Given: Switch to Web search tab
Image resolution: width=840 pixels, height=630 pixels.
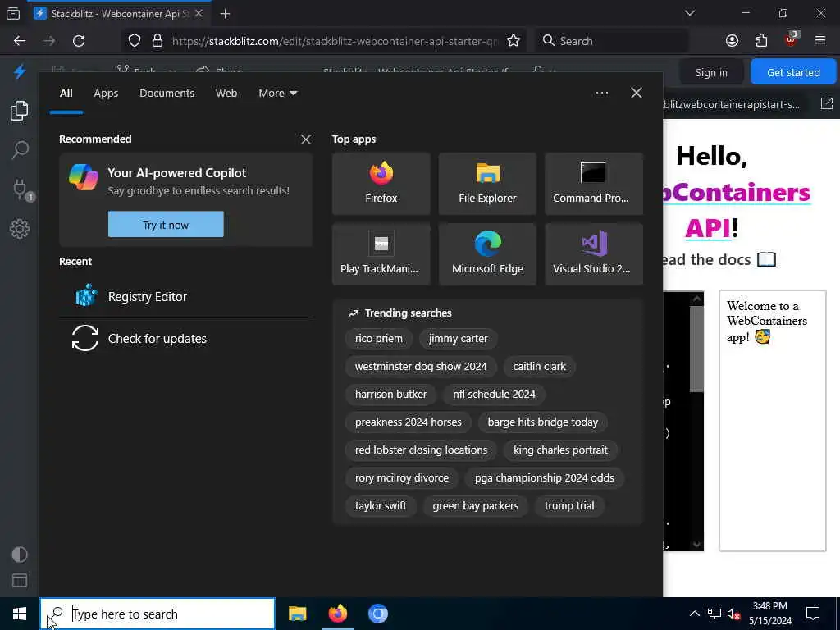Looking at the screenshot, I should [x=226, y=94].
